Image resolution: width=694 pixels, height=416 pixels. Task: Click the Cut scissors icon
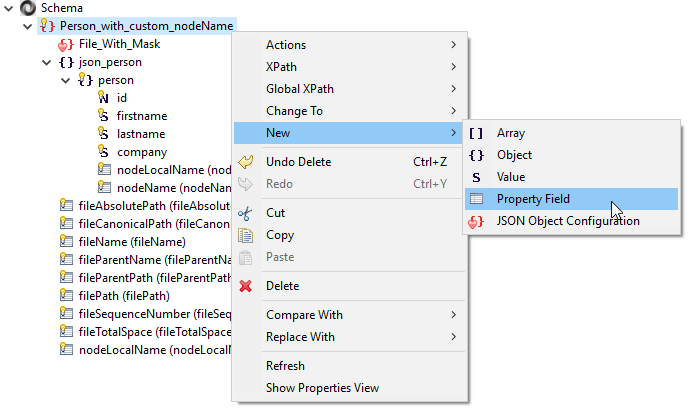pyautogui.click(x=246, y=213)
